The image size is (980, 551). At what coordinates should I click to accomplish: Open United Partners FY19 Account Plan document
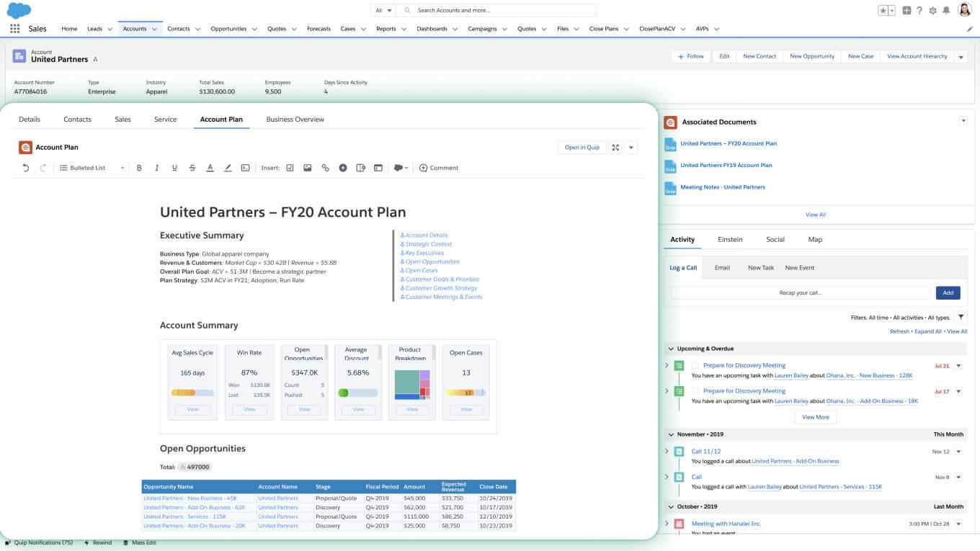pyautogui.click(x=726, y=165)
